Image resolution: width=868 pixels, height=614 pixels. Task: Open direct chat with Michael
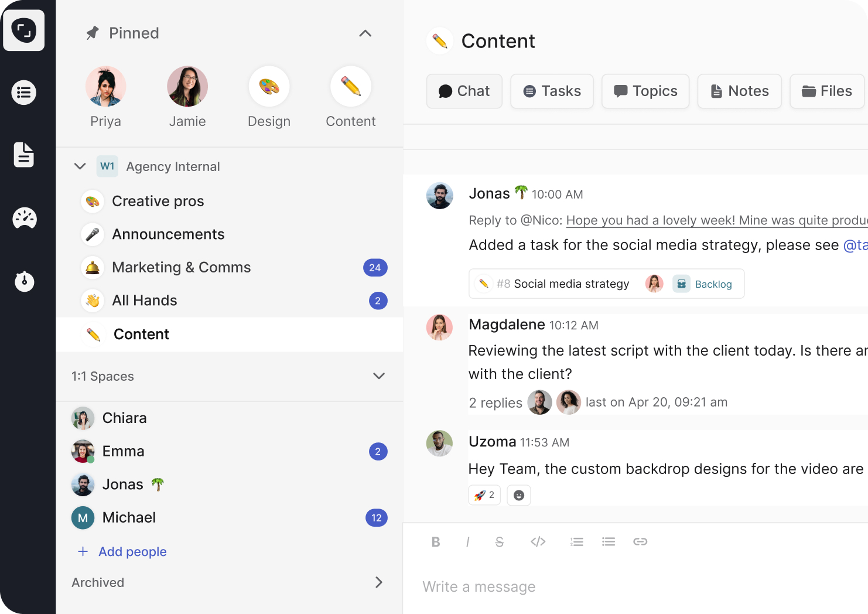coord(230,518)
